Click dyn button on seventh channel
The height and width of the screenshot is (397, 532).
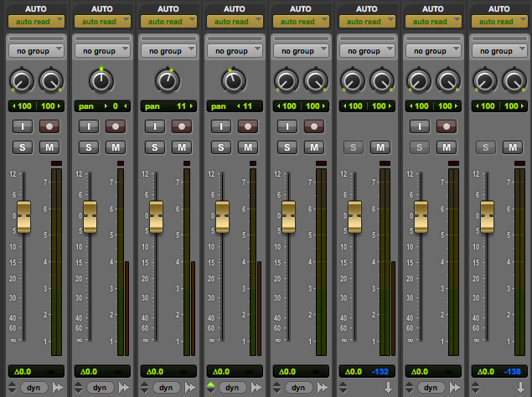431,388
